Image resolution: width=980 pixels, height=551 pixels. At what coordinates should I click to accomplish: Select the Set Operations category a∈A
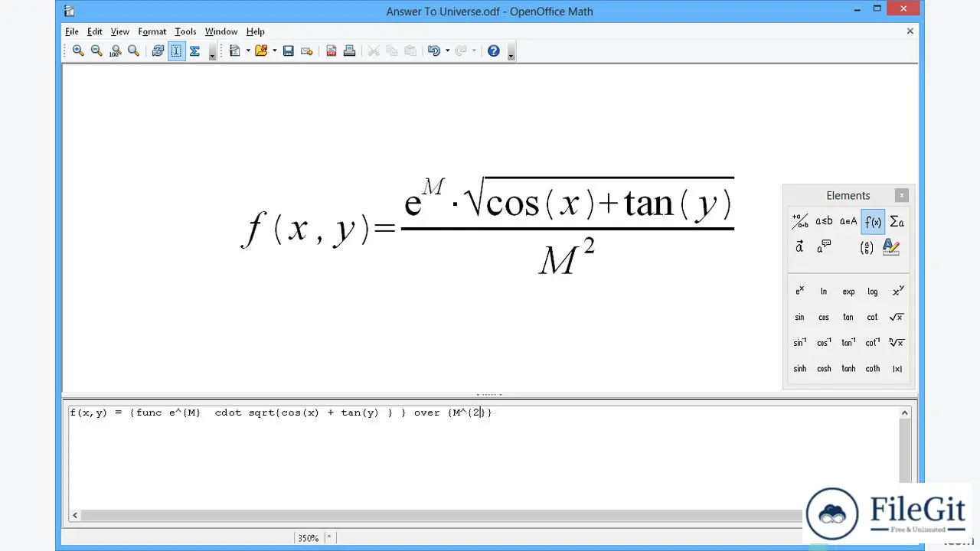pyautogui.click(x=848, y=222)
